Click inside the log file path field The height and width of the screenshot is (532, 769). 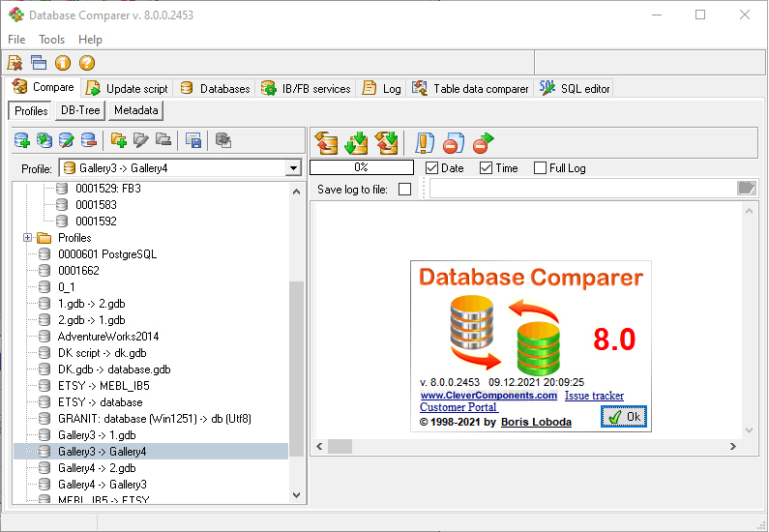click(583, 189)
